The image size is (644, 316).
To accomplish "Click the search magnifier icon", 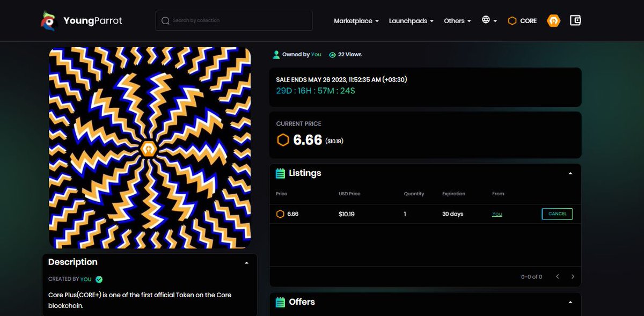I will [x=165, y=20].
